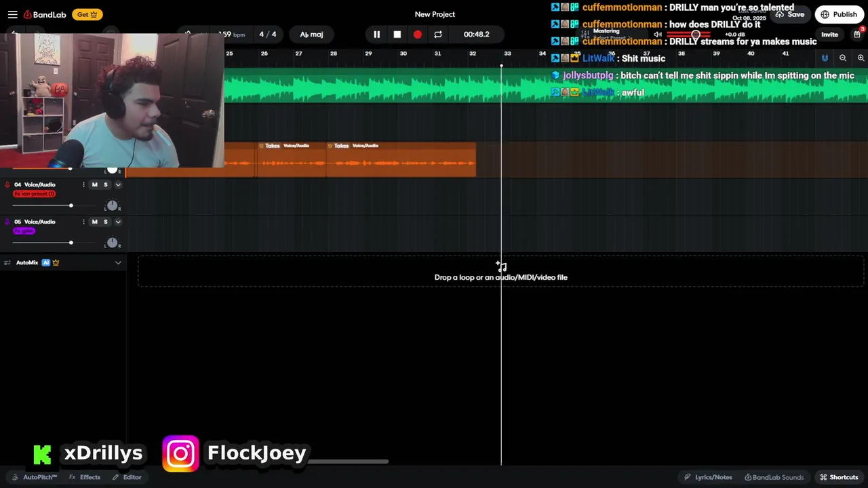
Task: Click the horizontal timeline scrollbar
Action: pos(349,462)
